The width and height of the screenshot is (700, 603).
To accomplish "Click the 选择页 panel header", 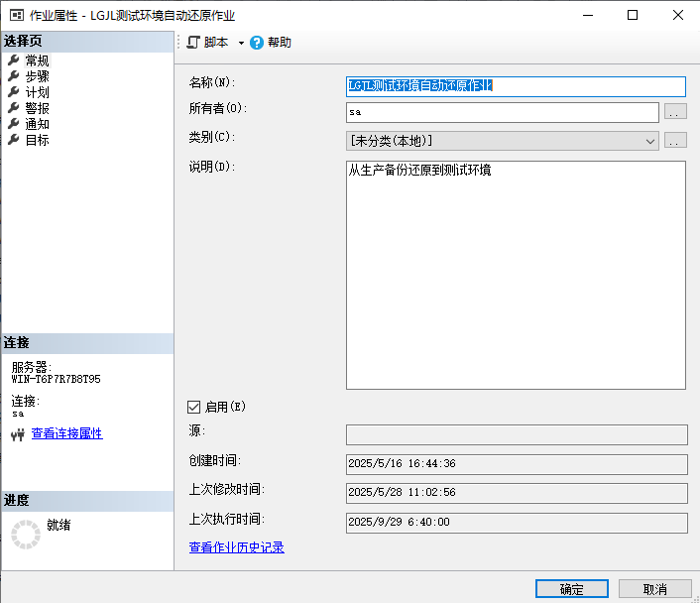I will point(87,42).
